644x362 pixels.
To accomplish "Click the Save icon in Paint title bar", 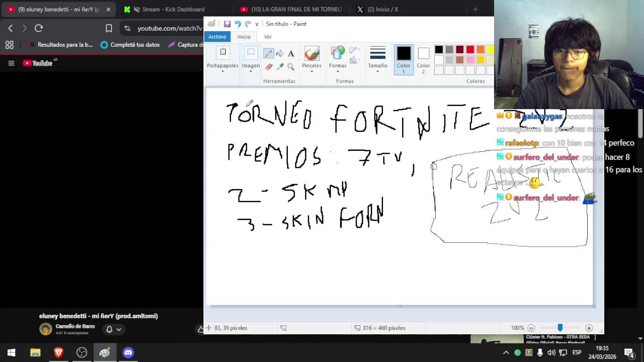I will coord(227,24).
